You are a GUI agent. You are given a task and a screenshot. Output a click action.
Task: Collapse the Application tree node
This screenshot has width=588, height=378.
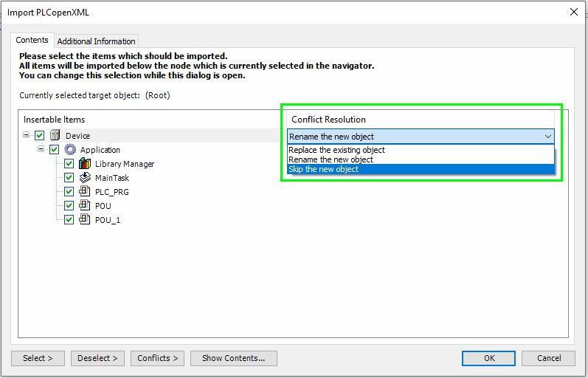click(41, 149)
